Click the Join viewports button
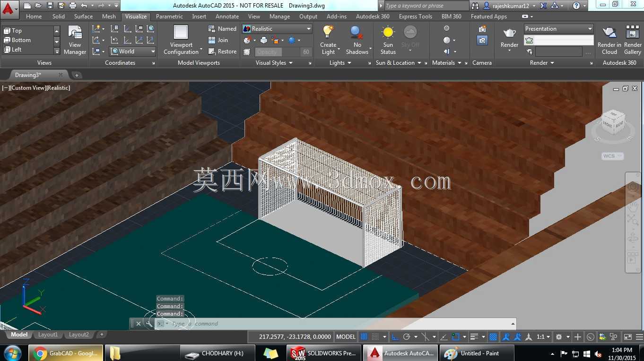The height and width of the screenshot is (361, 644). pos(218,40)
